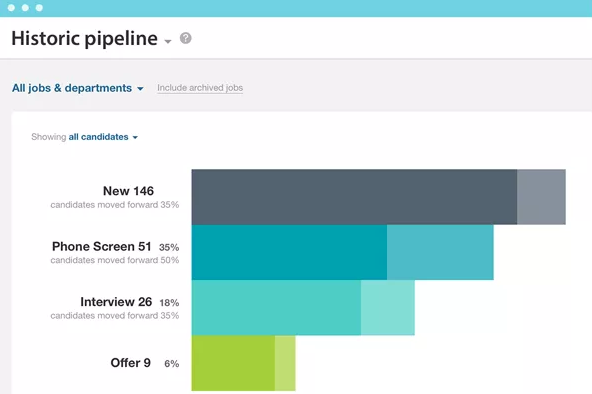The width and height of the screenshot is (592, 394).
Task: Select the dark gray New stage bar
Action: tap(354, 197)
